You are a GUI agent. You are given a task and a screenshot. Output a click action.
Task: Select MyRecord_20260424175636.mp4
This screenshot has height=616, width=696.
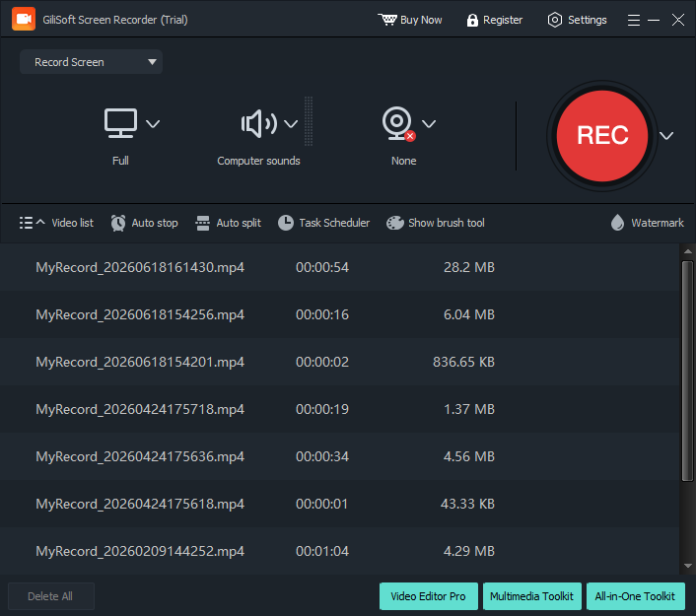[x=140, y=456]
